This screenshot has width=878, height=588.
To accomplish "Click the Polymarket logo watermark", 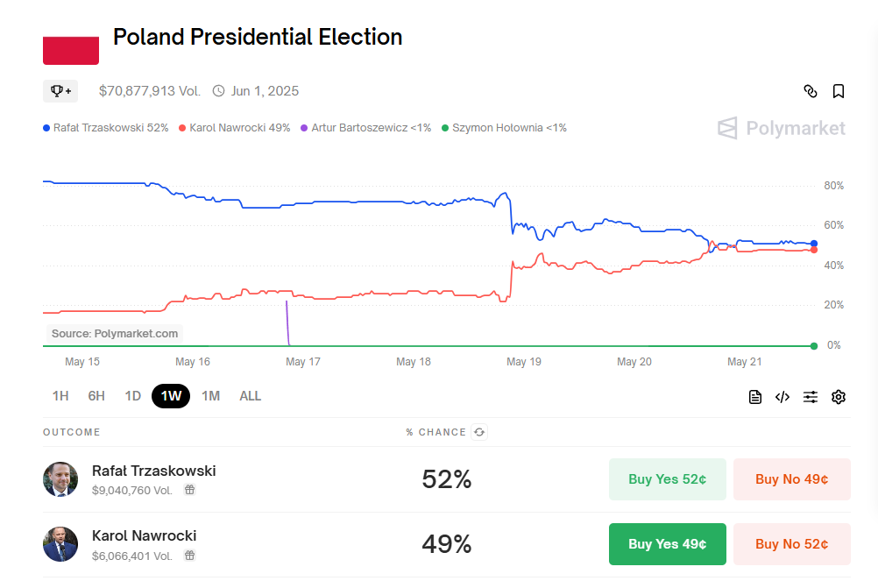I will click(x=782, y=129).
